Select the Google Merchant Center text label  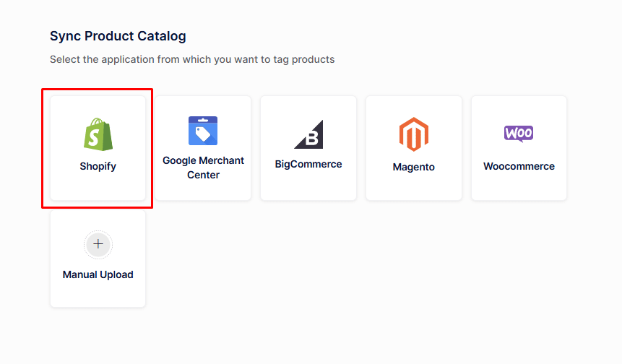203,168
